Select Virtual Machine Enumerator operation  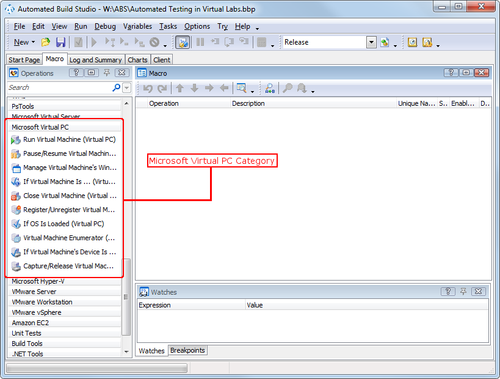64,238
